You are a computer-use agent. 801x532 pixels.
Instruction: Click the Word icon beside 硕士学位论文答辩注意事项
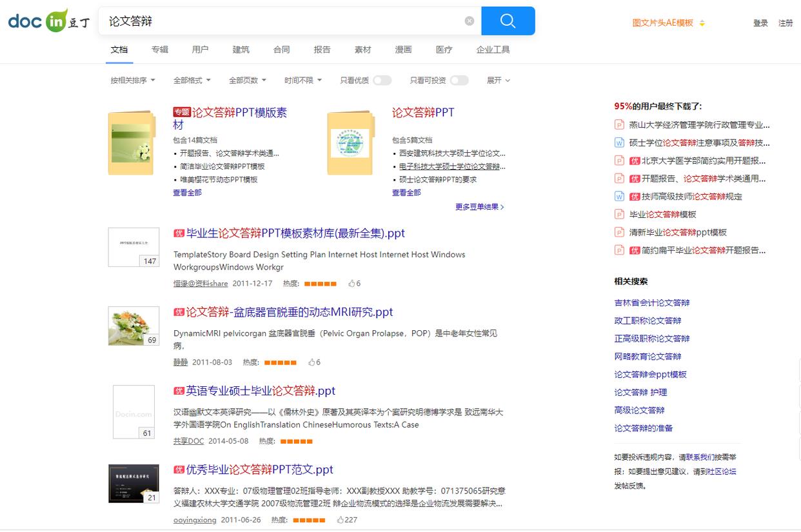(x=619, y=143)
